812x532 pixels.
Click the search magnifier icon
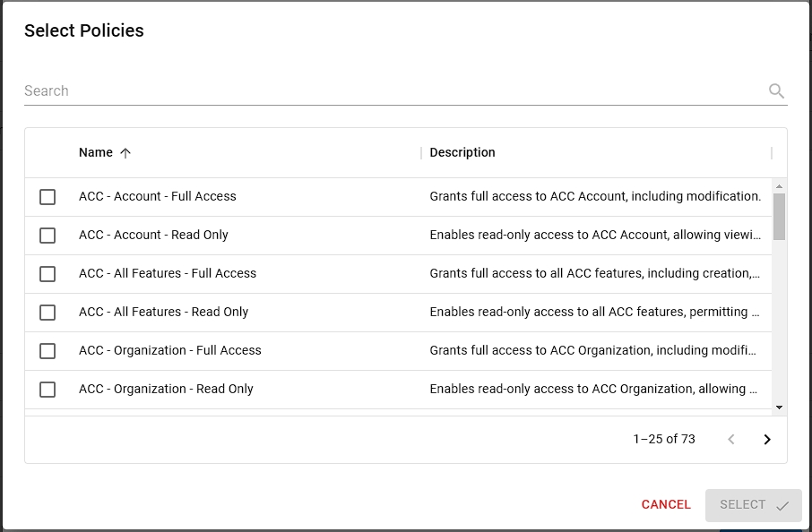[776, 90]
